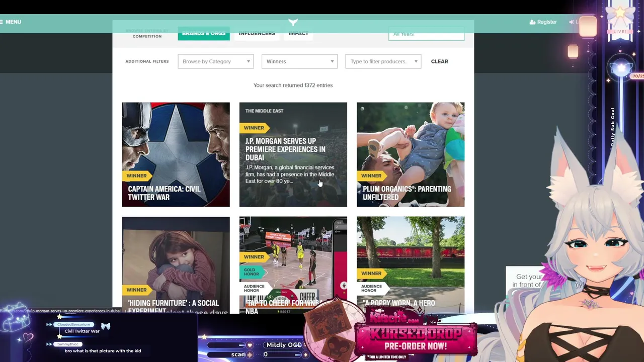644x362 pixels.
Task: Click the CLEAR filters button
Action: tap(439, 61)
